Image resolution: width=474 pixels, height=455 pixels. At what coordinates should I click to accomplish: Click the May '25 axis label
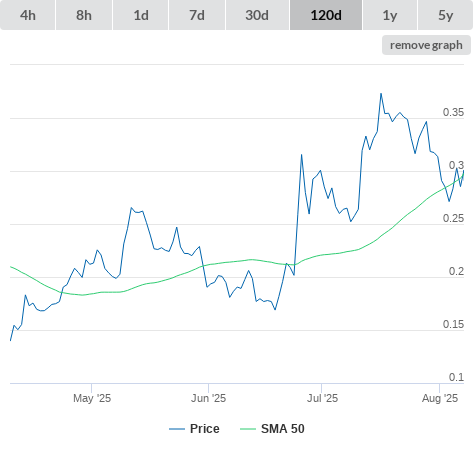tap(92, 398)
